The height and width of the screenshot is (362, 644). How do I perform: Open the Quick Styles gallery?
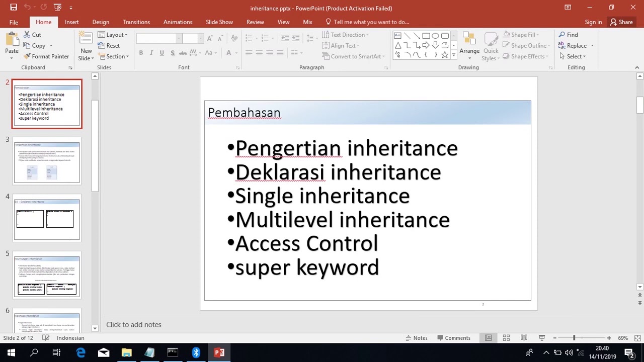(491, 47)
